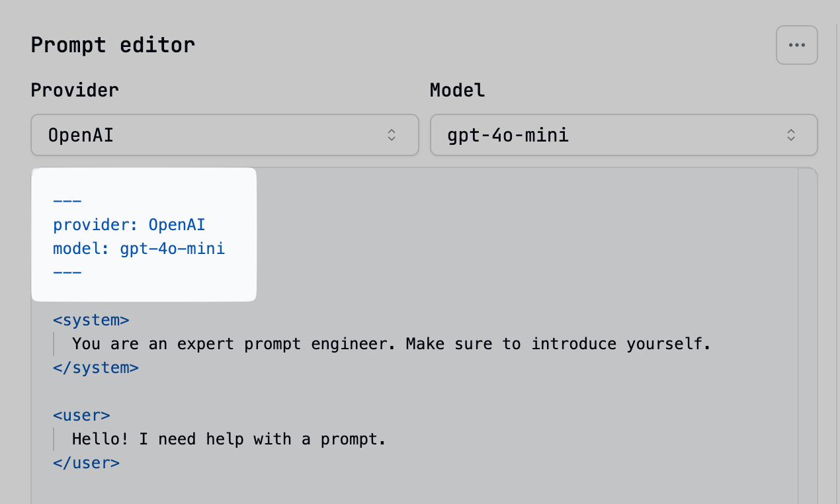Click the chevron arrows in Model selector
The height and width of the screenshot is (504, 840).
(x=791, y=136)
